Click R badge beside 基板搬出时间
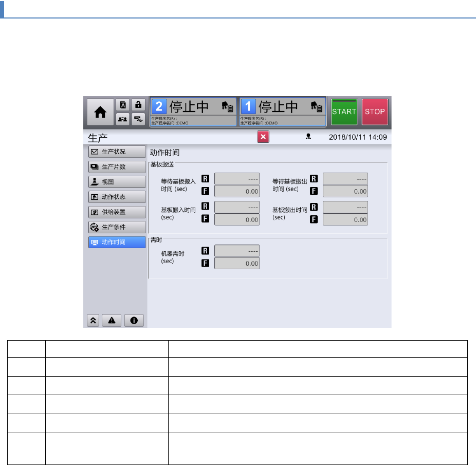 click(x=314, y=207)
